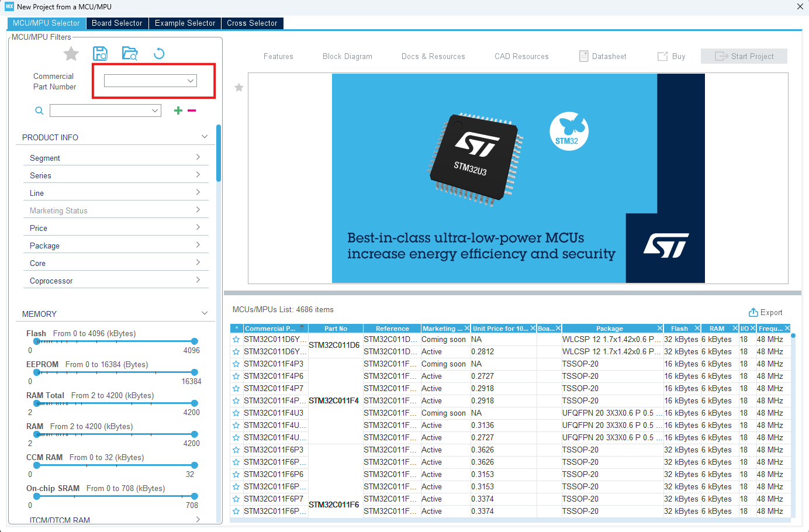The image size is (809, 532).
Task: Expand the Package filter section
Action: pos(116,245)
